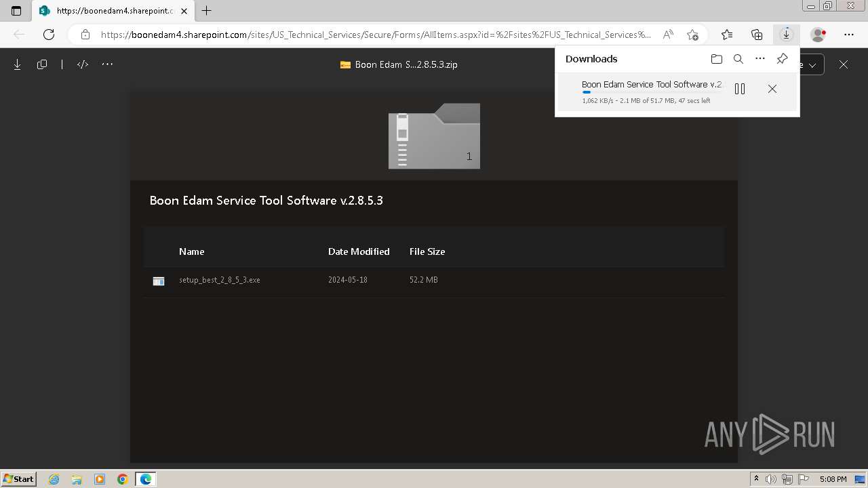Click the Boon Edam Service Tool download entry
The height and width of the screenshot is (488, 868).
point(677,91)
